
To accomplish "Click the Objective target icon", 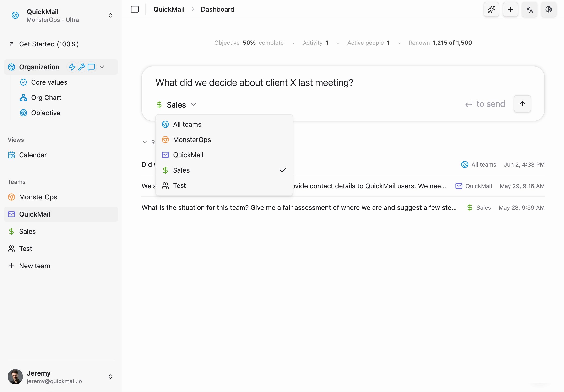I will [23, 113].
